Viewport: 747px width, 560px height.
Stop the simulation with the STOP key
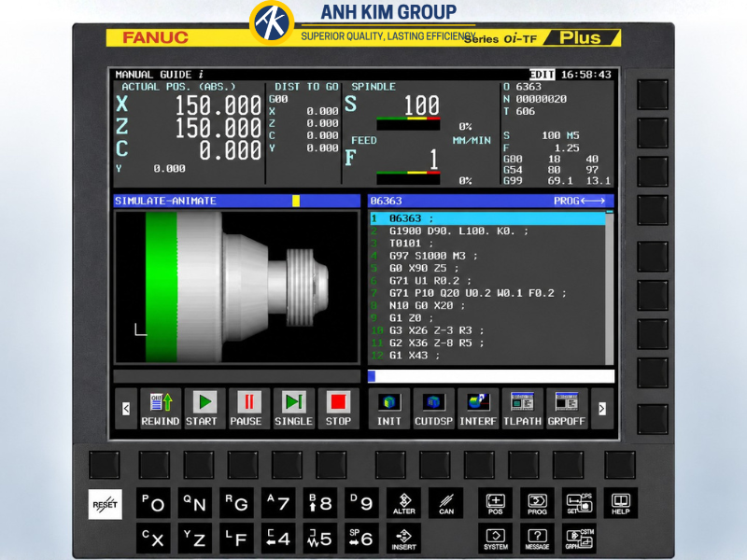(x=338, y=409)
